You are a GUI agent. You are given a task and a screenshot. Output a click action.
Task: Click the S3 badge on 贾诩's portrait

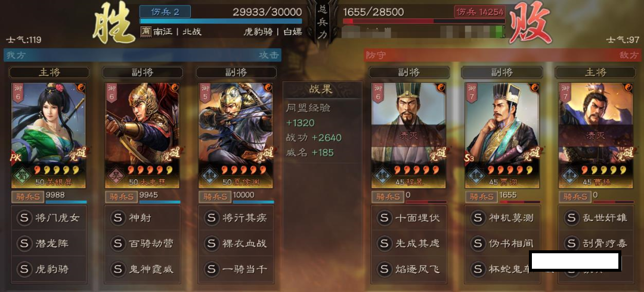click(x=469, y=158)
